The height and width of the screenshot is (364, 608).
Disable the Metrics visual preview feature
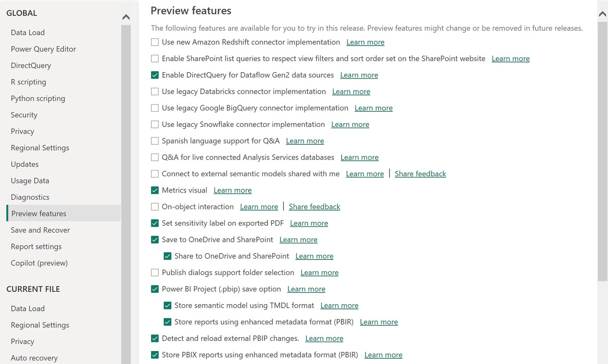pos(155,190)
